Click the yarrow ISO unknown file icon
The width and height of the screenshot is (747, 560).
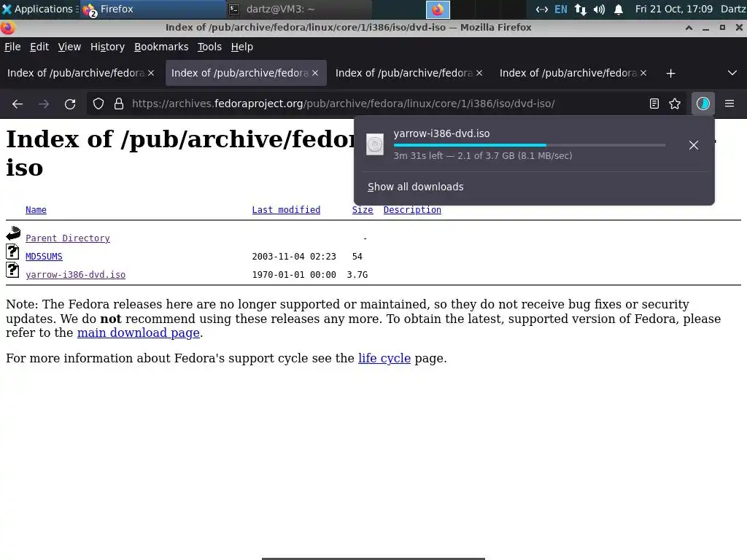[x=13, y=270]
